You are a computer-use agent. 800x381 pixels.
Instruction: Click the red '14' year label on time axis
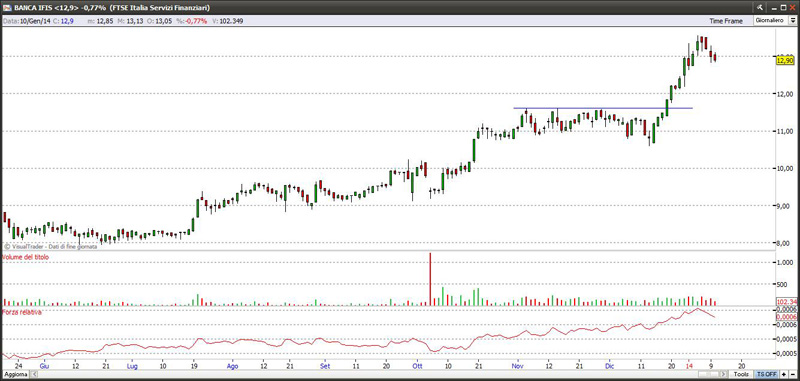coord(689,366)
